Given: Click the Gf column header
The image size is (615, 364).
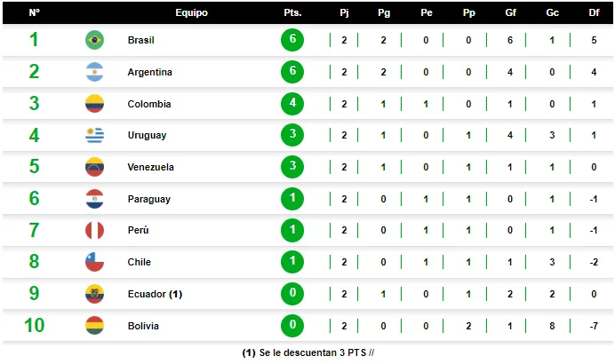Looking at the screenshot, I should tap(510, 12).
